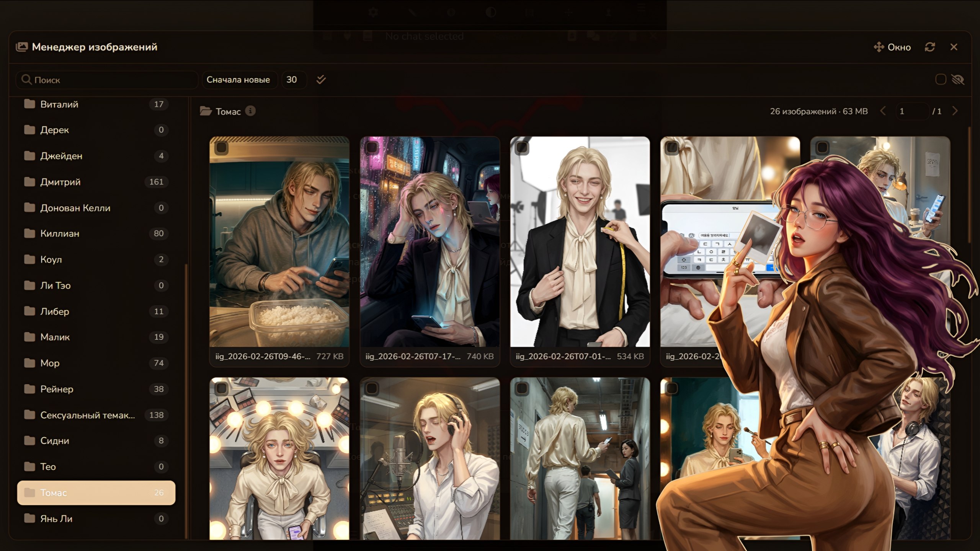
Task: Go to the next page of images
Action: point(955,111)
